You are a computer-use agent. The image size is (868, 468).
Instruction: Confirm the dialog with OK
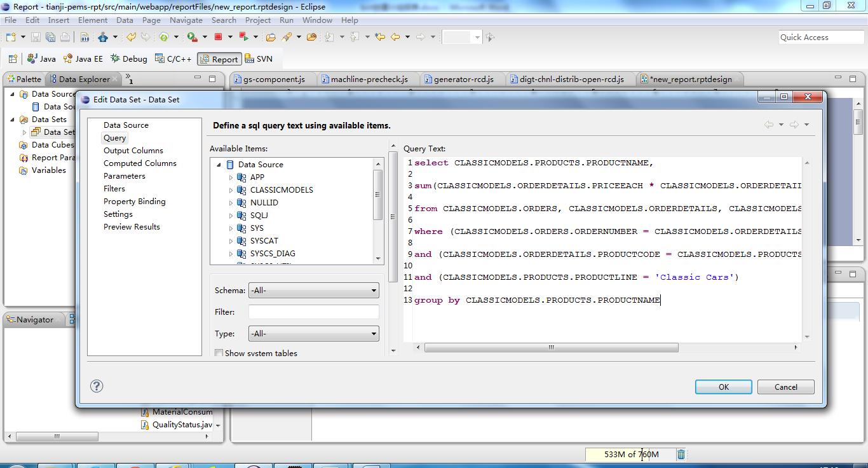(x=724, y=387)
